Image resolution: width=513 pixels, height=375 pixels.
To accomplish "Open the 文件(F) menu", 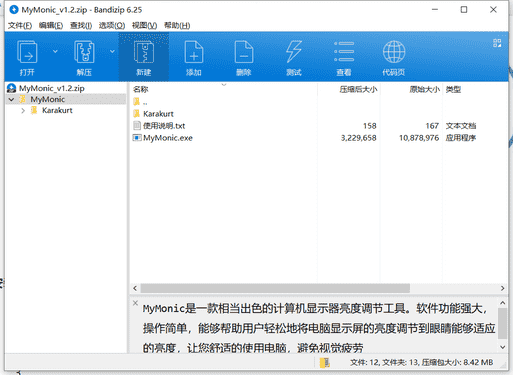I will pos(20,25).
